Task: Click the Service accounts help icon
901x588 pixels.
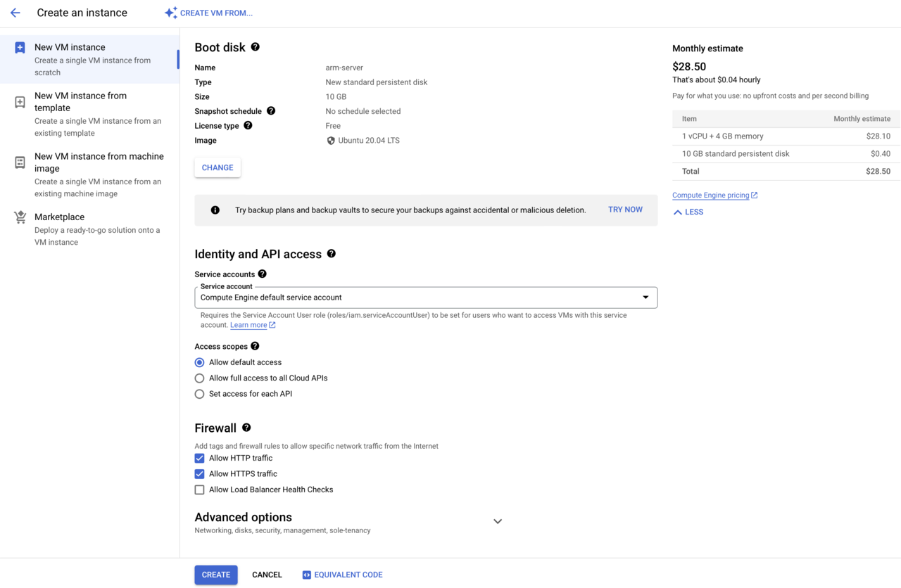Action: (262, 274)
